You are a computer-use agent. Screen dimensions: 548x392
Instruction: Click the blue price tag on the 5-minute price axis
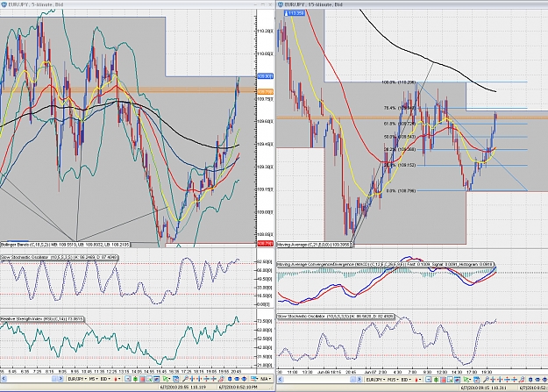(x=266, y=76)
